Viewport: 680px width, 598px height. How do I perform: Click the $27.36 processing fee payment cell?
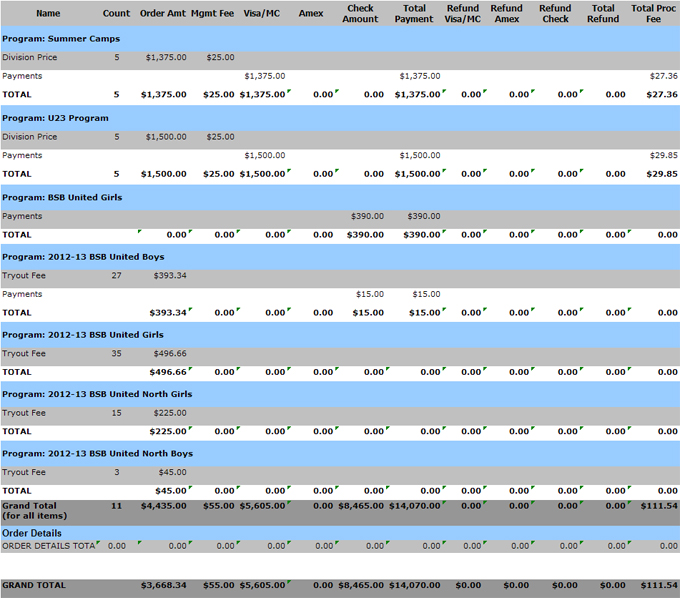pyautogui.click(x=664, y=76)
